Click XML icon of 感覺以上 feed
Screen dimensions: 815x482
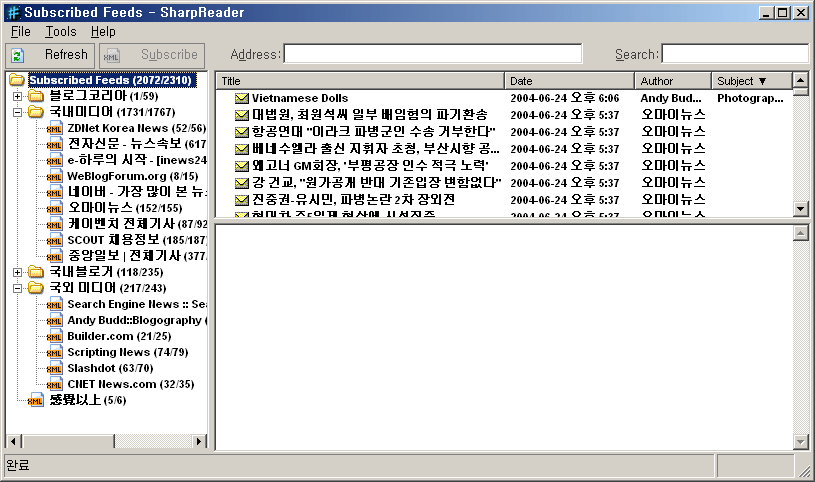tap(35, 400)
